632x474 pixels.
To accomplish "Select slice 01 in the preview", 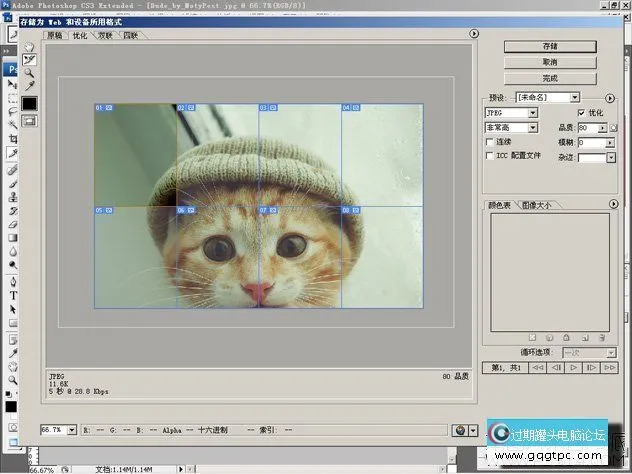I will point(135,155).
